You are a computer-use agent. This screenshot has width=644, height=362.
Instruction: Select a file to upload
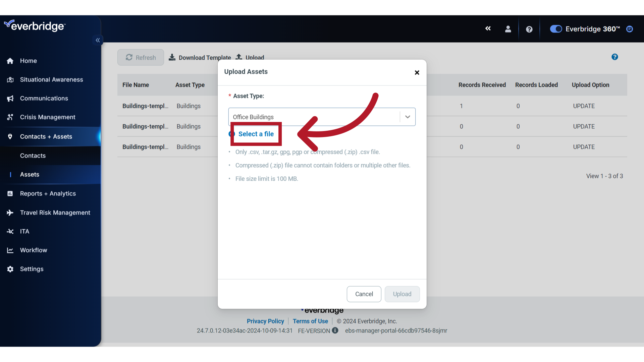256,134
